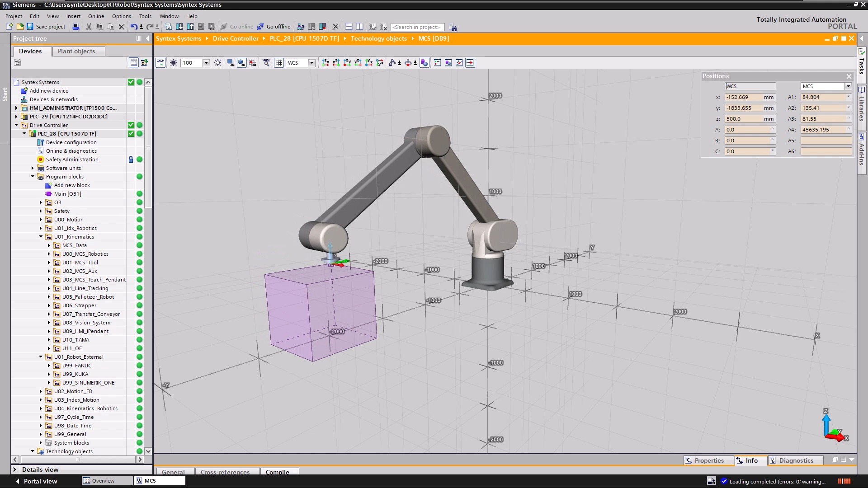This screenshot has height=488, width=868.
Task: Toggle combined 2D/3D view mode
Action: pyautogui.click(x=253, y=63)
